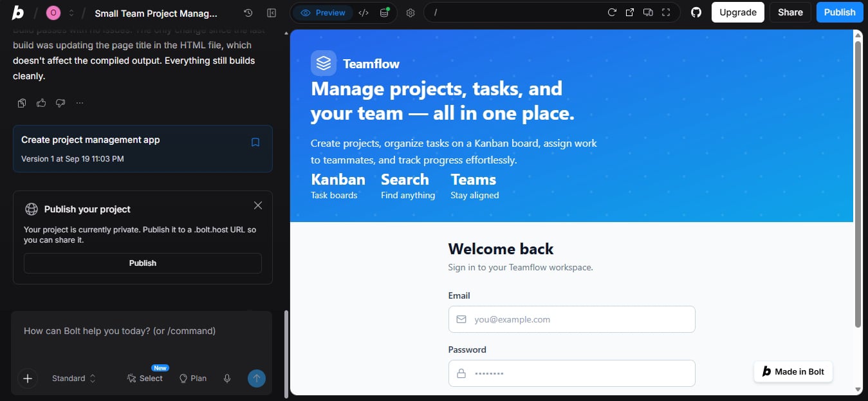Click the Email field in the preview
The image size is (868, 401).
click(x=572, y=319)
